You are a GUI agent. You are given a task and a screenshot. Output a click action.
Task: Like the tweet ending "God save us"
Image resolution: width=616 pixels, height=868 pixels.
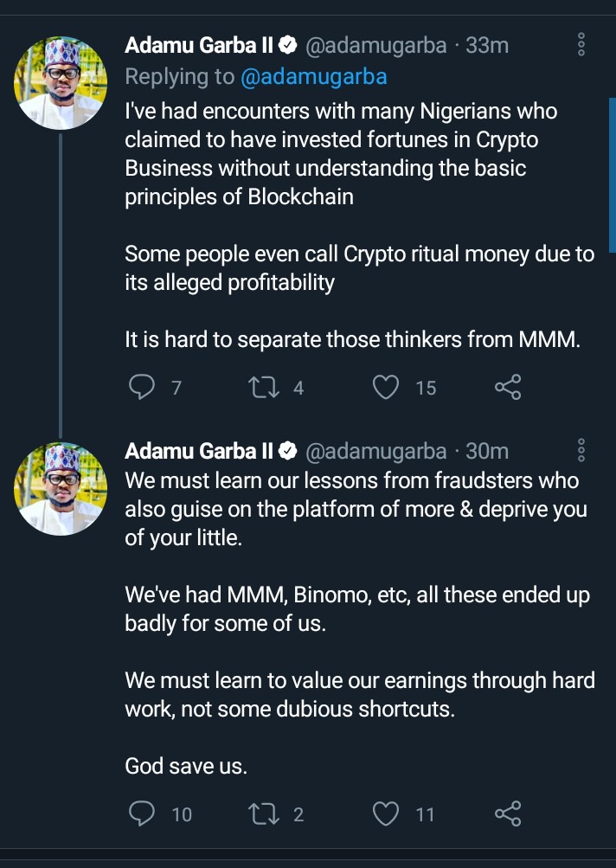point(386,813)
